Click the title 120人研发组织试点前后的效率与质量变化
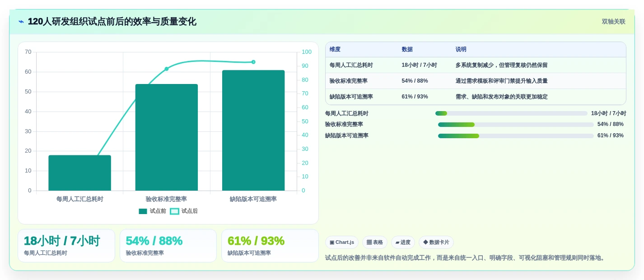 tap(112, 22)
